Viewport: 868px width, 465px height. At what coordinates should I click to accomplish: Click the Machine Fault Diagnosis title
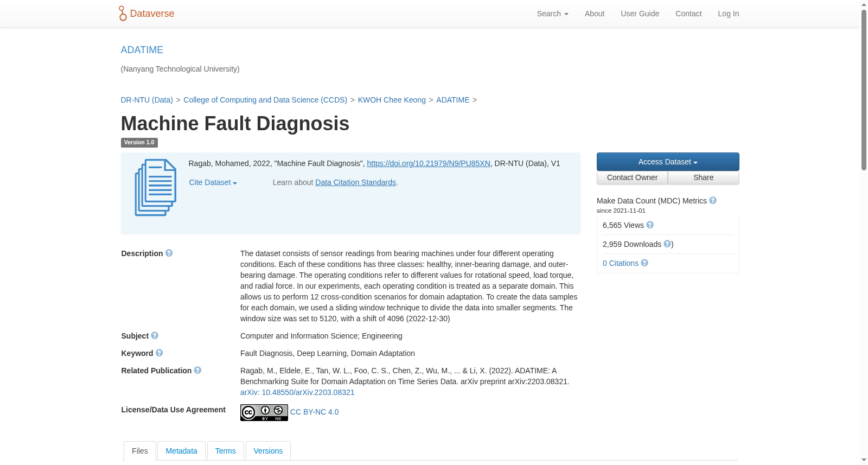(x=235, y=124)
